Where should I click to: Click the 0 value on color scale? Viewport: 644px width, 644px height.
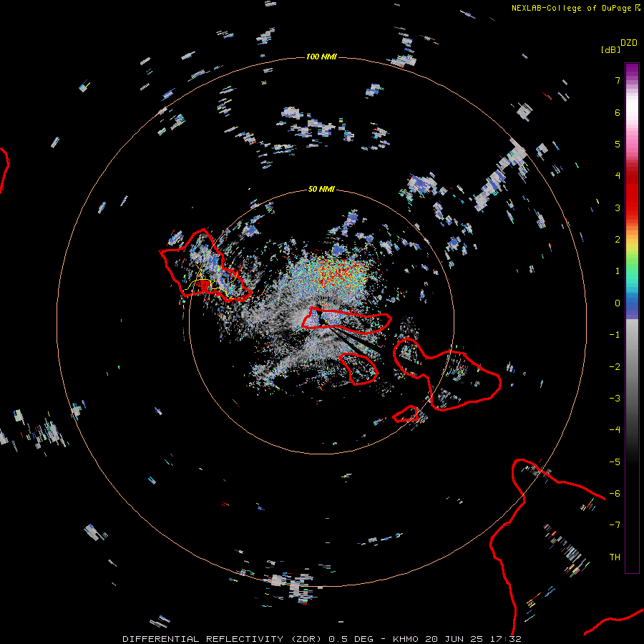tap(618, 303)
